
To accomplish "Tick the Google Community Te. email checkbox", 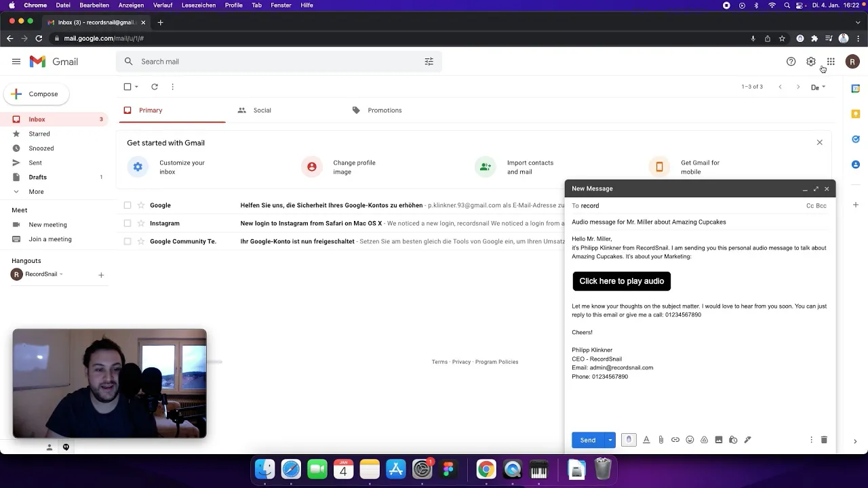I will pyautogui.click(x=127, y=241).
